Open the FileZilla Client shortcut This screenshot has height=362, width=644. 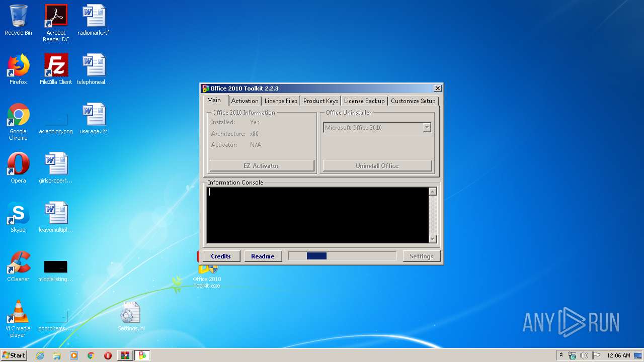56,70
